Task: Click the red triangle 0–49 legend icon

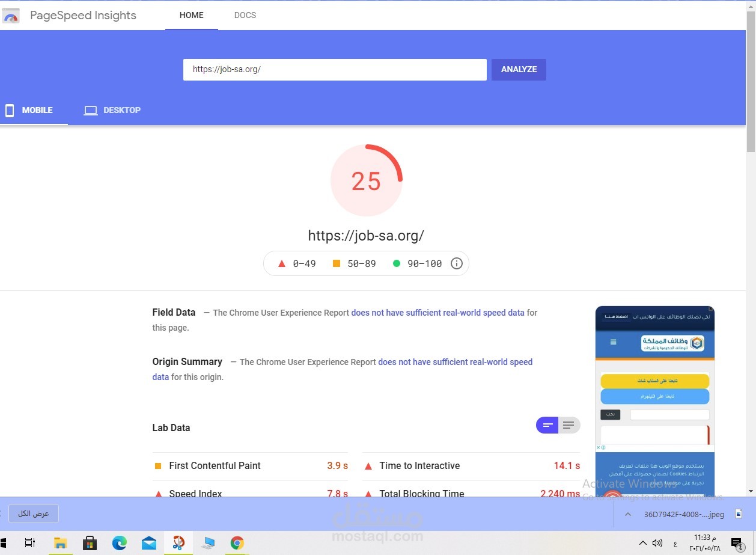Action: (x=281, y=263)
